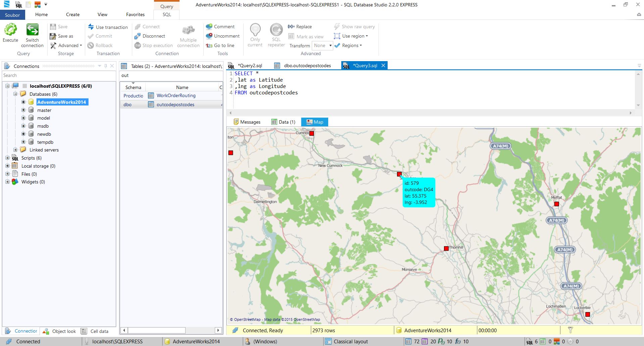The image size is (644, 346).
Task: Click the Advanced storage tools icon
Action: [x=53, y=45]
